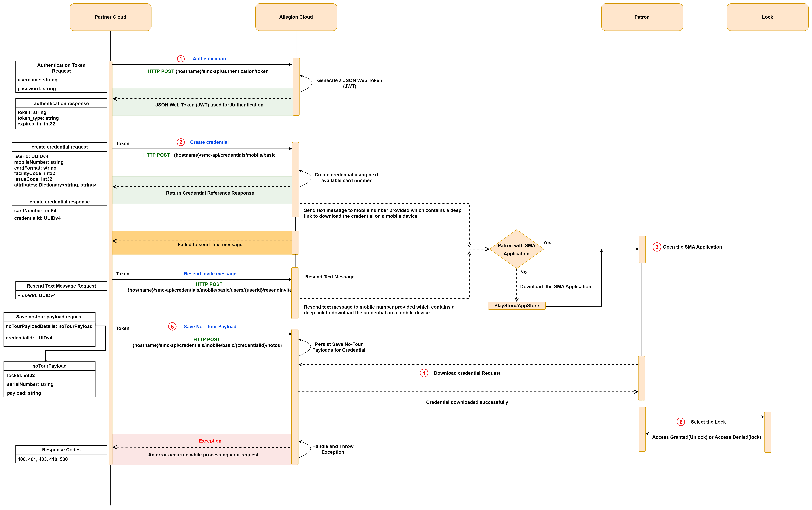The image size is (812, 510).
Task: Select the Access Granted(Unlock) or Access Denied(lock) text
Action: [706, 437]
